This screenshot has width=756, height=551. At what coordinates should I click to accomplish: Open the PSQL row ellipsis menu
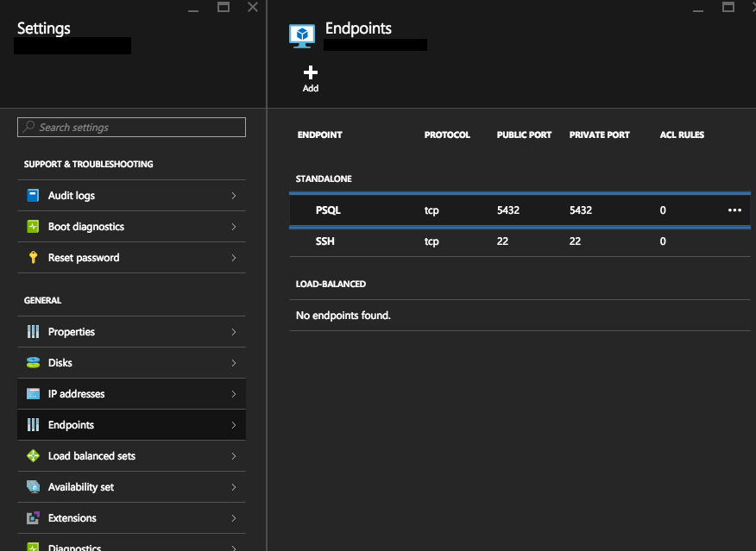[734, 210]
